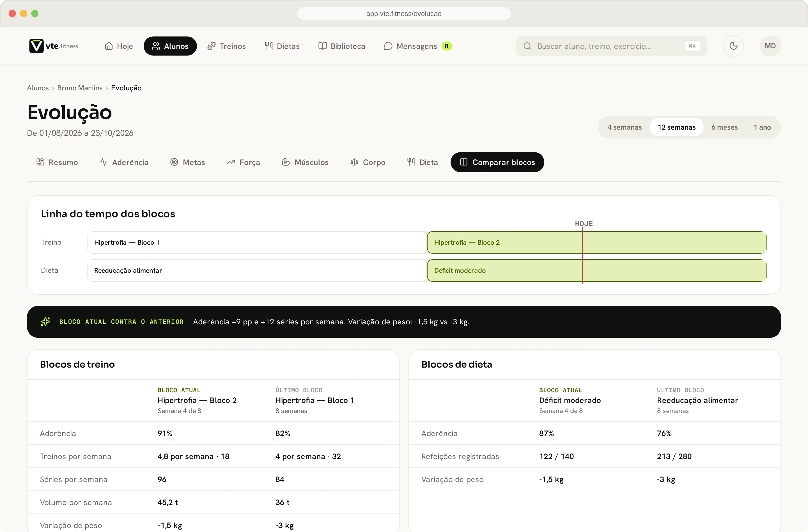The height and width of the screenshot is (532, 808).
Task: Switch to the Resumo tab
Action: 57,162
